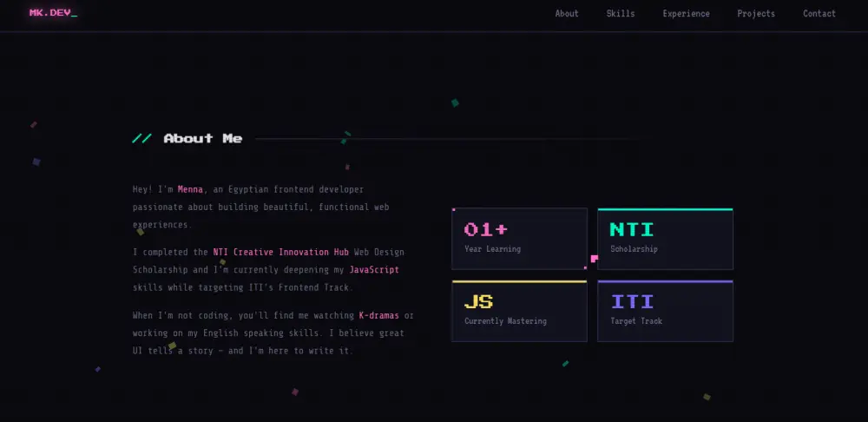Select the 01+ Year Learning card

tap(519, 239)
